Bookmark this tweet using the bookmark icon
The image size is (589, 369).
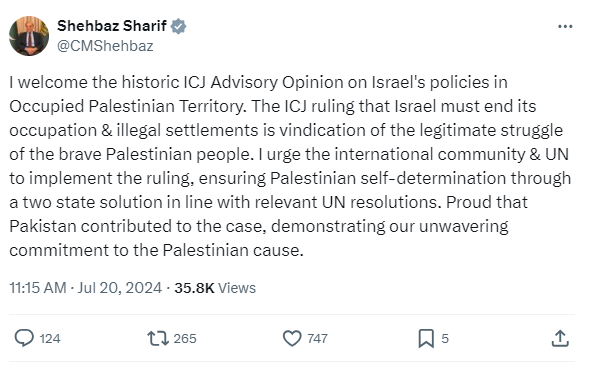coord(426,338)
